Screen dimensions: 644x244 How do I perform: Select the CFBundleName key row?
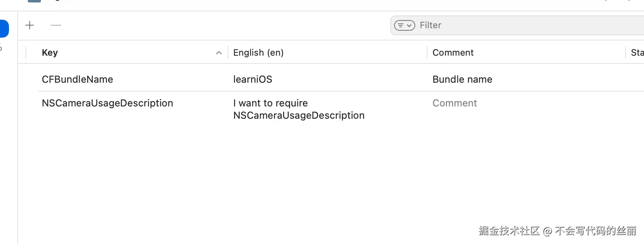coord(77,79)
